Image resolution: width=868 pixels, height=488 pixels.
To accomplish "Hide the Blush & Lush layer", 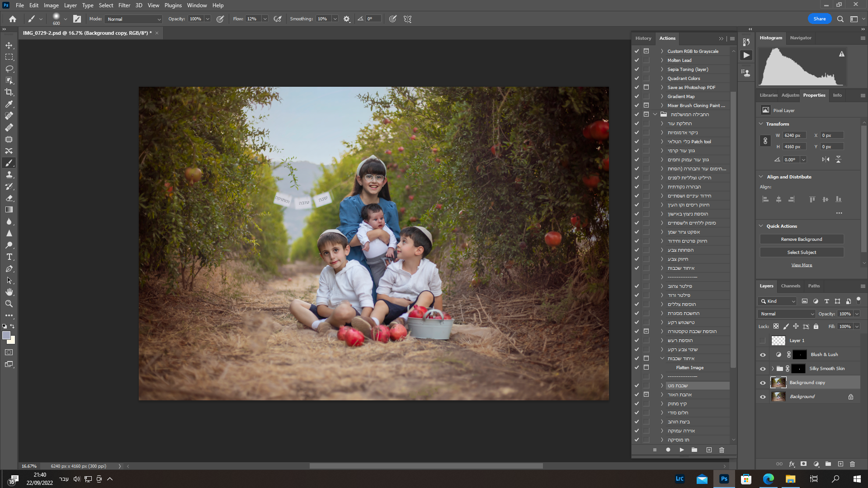I will tap(763, 355).
